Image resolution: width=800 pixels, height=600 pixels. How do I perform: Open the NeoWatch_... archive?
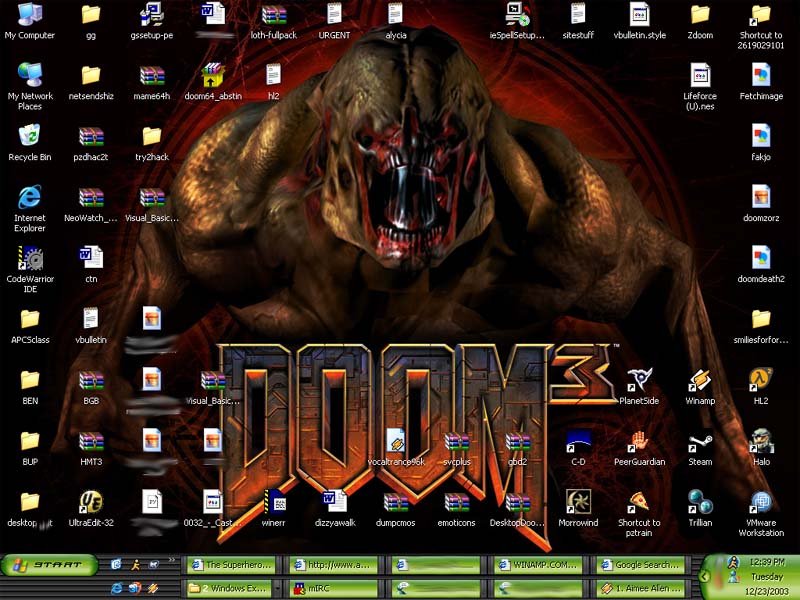pyautogui.click(x=91, y=204)
